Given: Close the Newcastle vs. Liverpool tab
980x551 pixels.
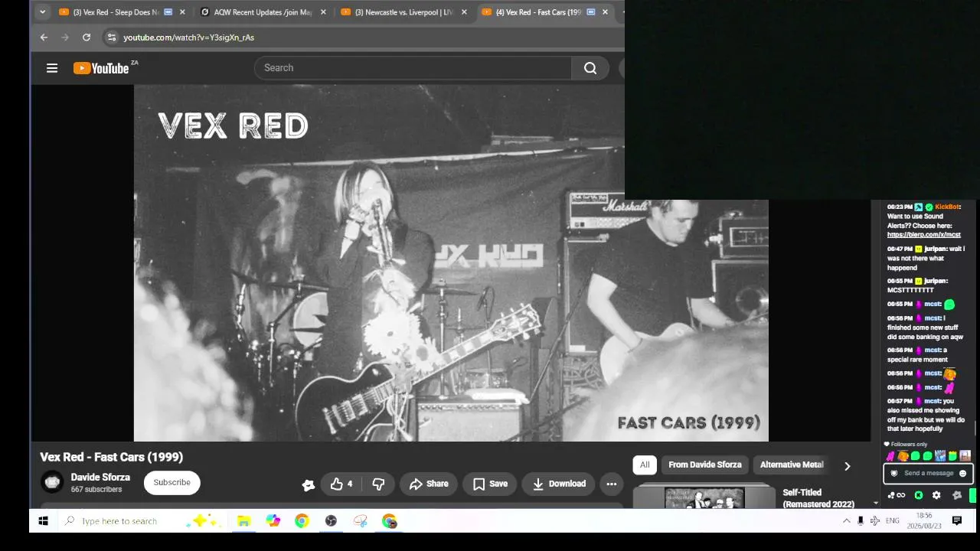Looking at the screenshot, I should [464, 12].
